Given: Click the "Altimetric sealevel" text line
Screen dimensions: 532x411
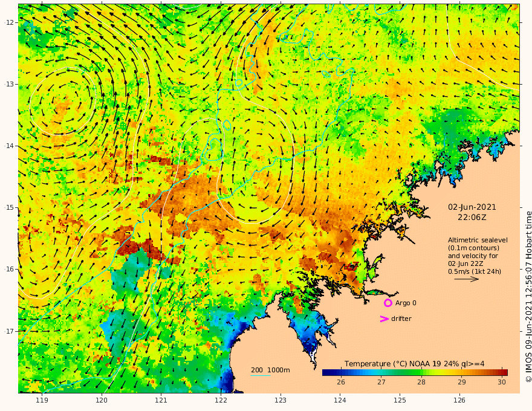Looking at the screenshot, I should 478,240.
